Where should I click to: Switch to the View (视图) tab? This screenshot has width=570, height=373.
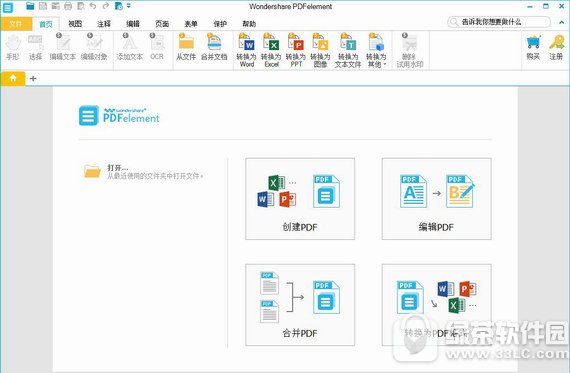point(75,24)
